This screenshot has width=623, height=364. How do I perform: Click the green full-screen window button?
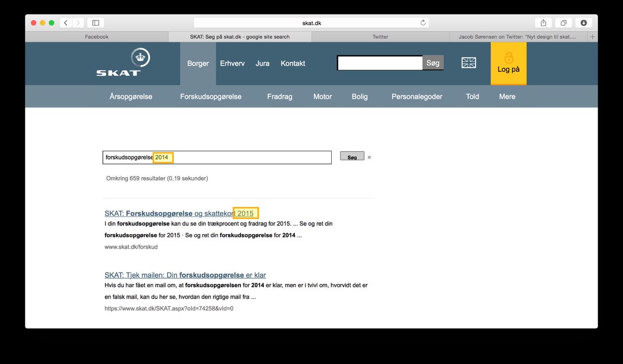click(x=51, y=23)
